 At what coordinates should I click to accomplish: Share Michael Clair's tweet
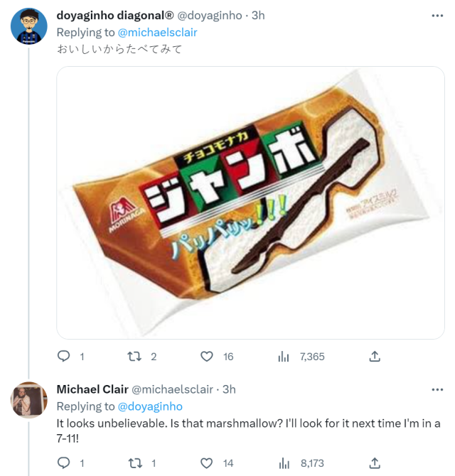coord(375,463)
